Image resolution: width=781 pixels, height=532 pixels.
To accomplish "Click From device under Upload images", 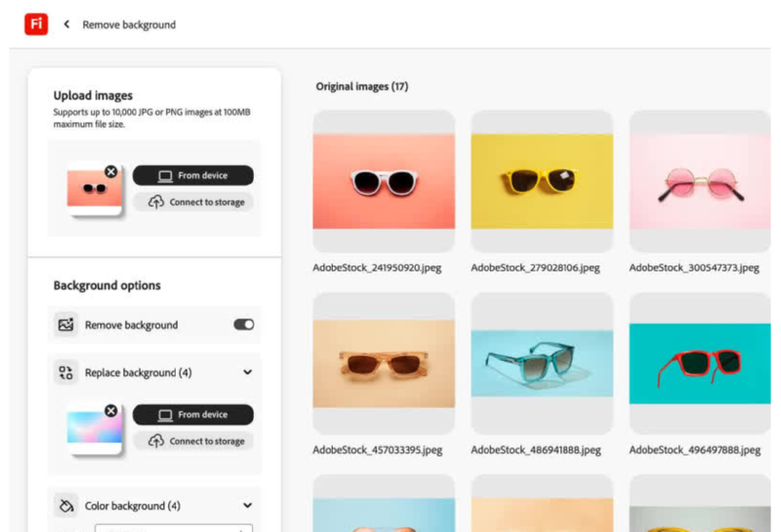I will [x=193, y=176].
